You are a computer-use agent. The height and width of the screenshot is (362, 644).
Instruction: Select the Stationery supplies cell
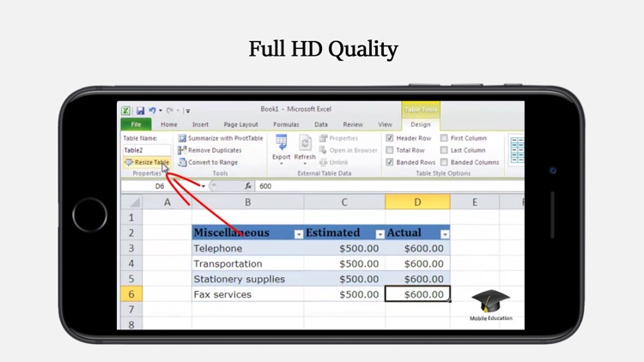(x=247, y=279)
